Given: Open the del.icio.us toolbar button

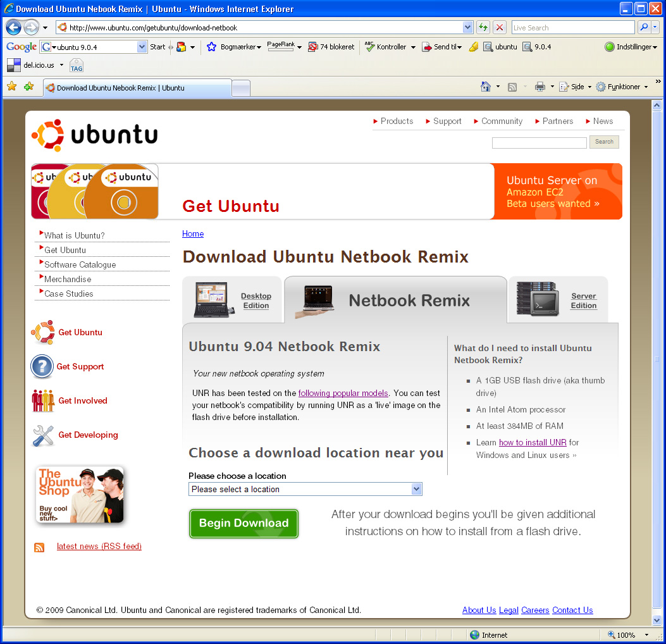Looking at the screenshot, I should point(30,65).
